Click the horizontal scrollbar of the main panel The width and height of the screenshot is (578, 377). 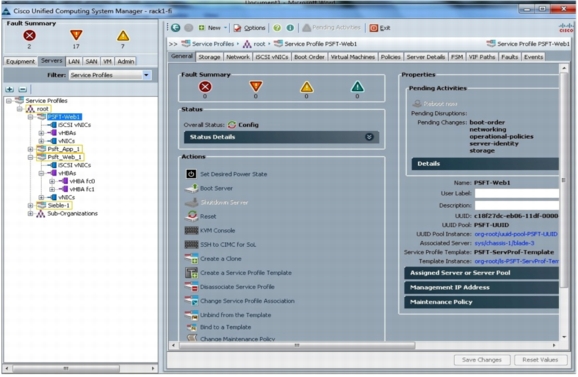pyautogui.click(x=297, y=345)
